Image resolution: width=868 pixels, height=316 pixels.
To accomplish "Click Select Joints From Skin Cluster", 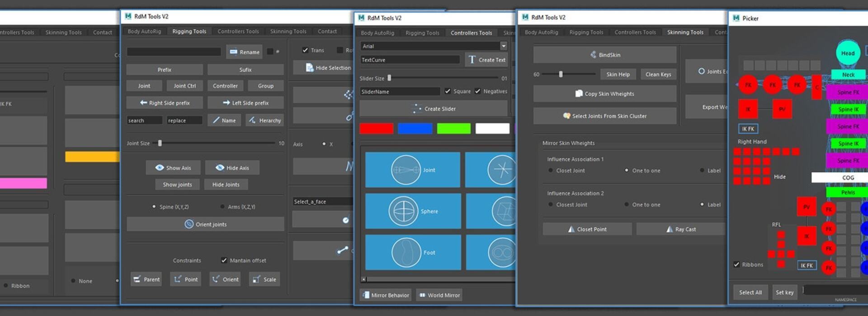I will coord(605,116).
